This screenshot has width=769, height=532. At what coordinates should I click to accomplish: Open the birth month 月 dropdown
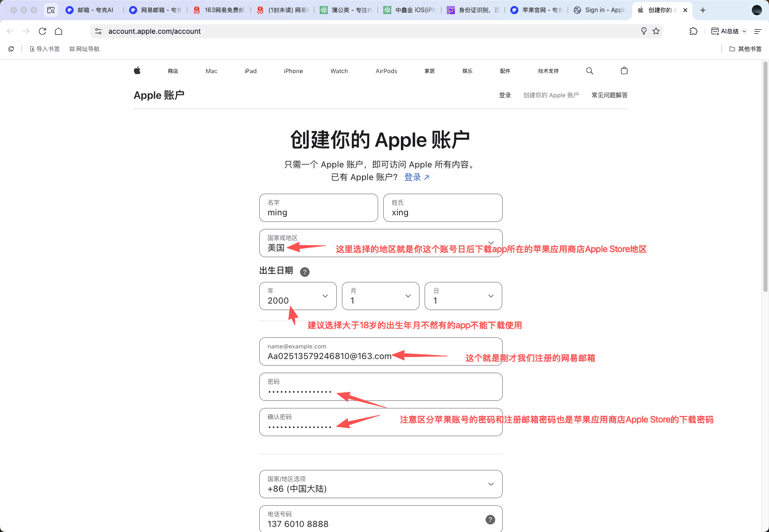point(381,296)
